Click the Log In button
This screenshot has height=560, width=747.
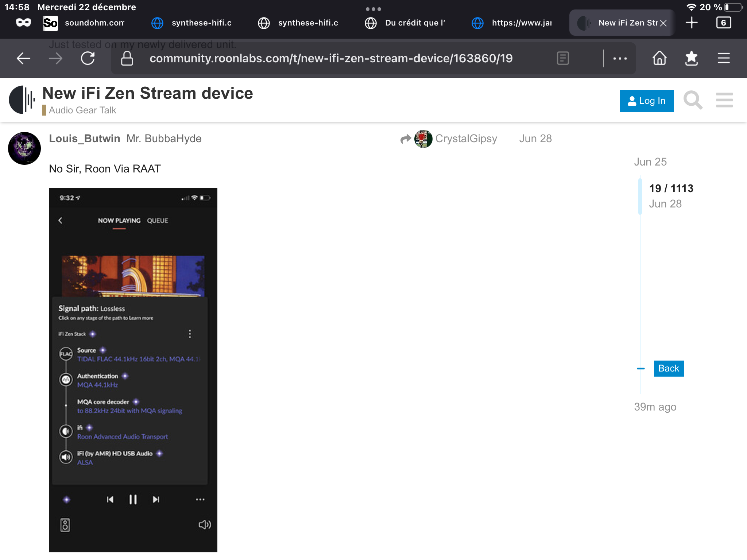tap(646, 101)
